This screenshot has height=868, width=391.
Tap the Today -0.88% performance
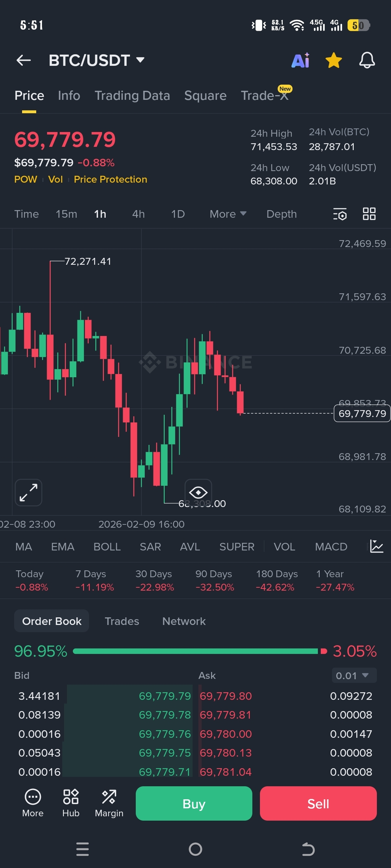[x=32, y=580]
